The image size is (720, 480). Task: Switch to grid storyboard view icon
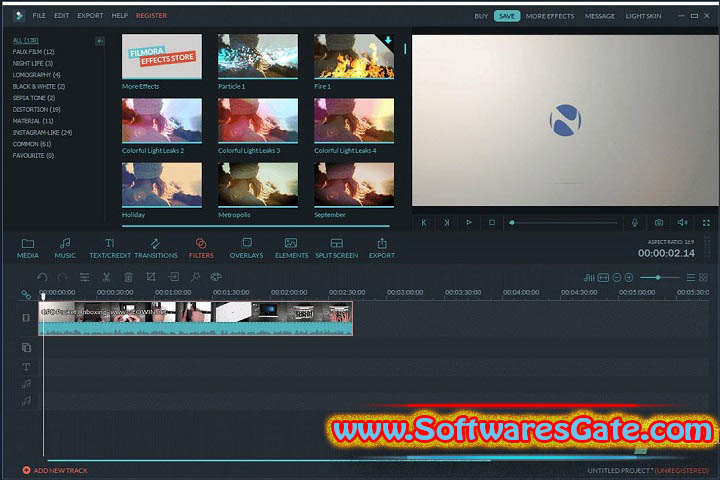point(703,277)
